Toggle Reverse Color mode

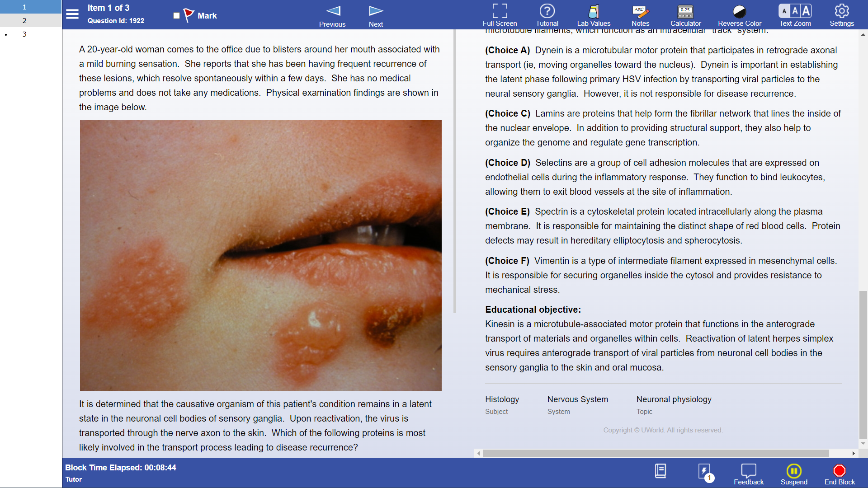coord(740,15)
